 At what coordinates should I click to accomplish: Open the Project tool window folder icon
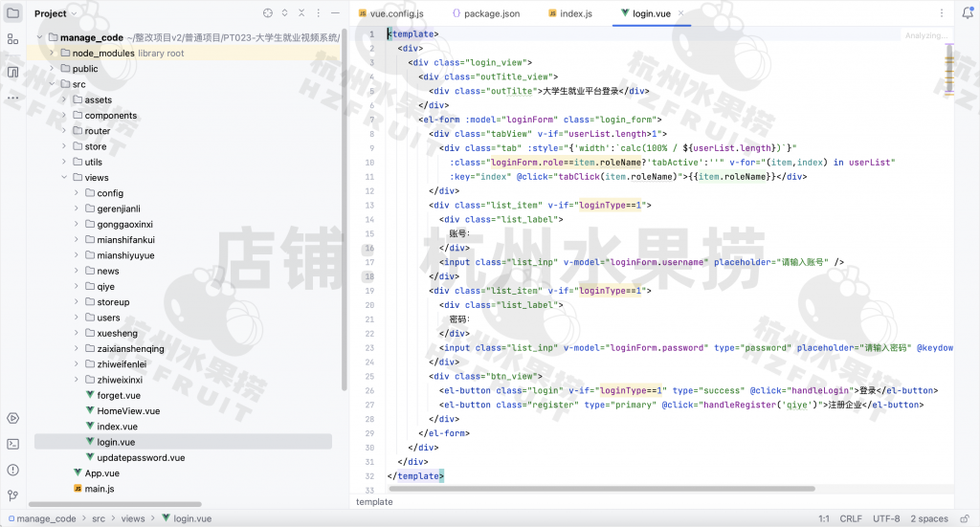(12, 13)
